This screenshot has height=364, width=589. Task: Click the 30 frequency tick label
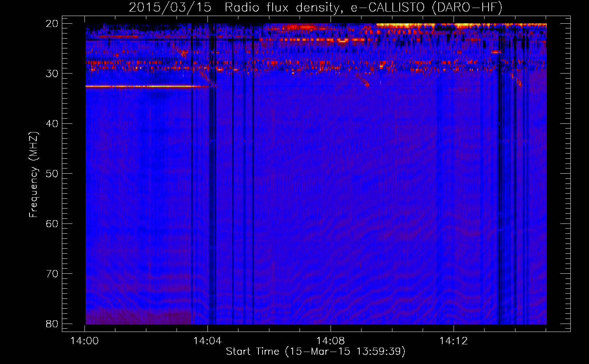[x=52, y=74]
